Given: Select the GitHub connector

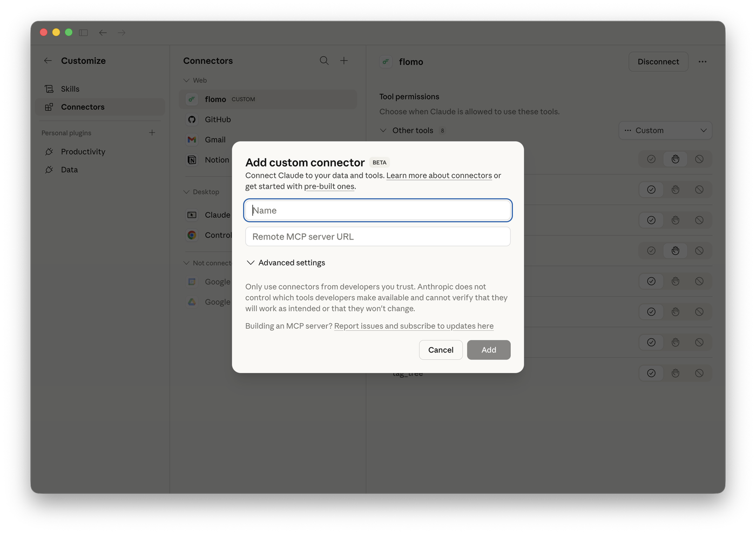Looking at the screenshot, I should [x=218, y=119].
